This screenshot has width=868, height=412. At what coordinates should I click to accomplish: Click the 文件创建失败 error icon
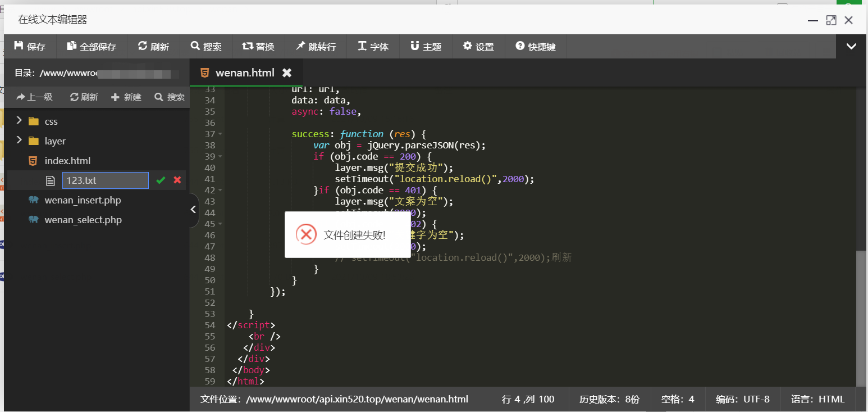306,235
